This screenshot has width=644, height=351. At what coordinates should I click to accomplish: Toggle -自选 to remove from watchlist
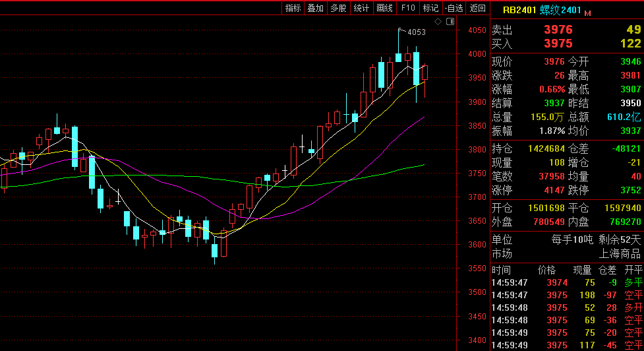click(x=454, y=8)
